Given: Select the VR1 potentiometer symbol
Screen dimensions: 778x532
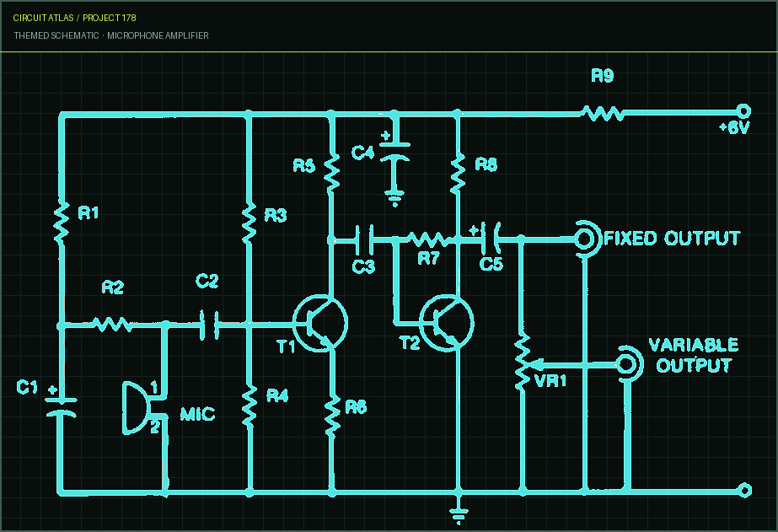Looking at the screenshot, I should 523,363.
